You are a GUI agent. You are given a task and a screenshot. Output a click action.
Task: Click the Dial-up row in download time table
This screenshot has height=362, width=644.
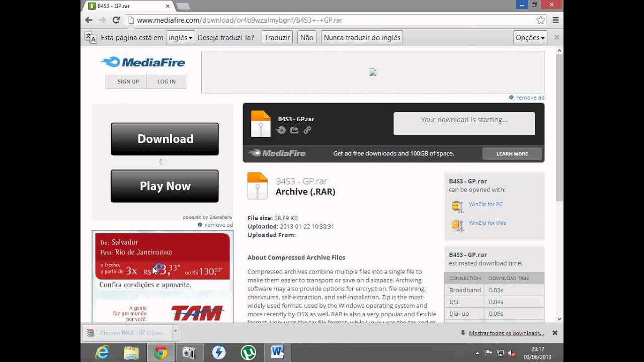coord(494,314)
